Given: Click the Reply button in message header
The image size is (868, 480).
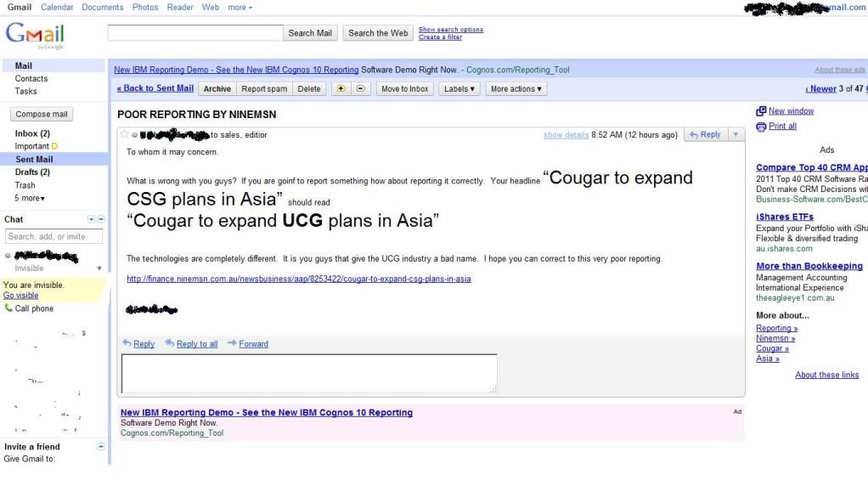Looking at the screenshot, I should [x=705, y=134].
